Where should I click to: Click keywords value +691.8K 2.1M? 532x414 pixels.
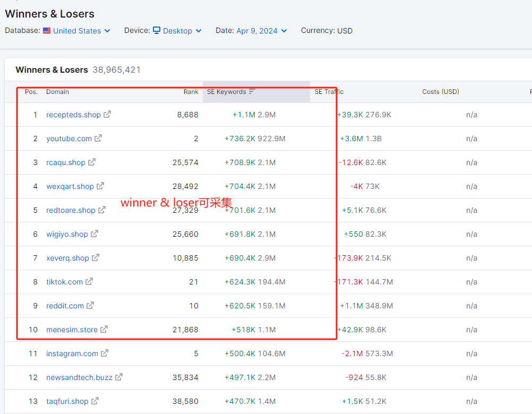point(250,234)
